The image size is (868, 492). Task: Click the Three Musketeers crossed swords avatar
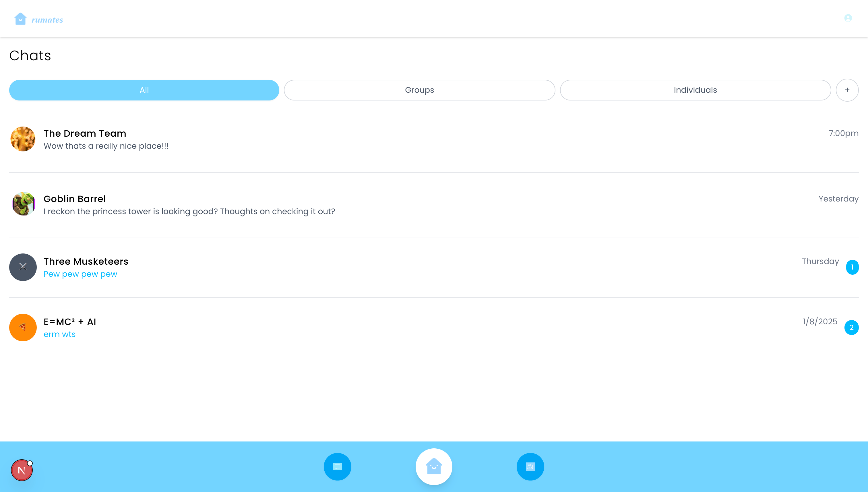pyautogui.click(x=23, y=267)
